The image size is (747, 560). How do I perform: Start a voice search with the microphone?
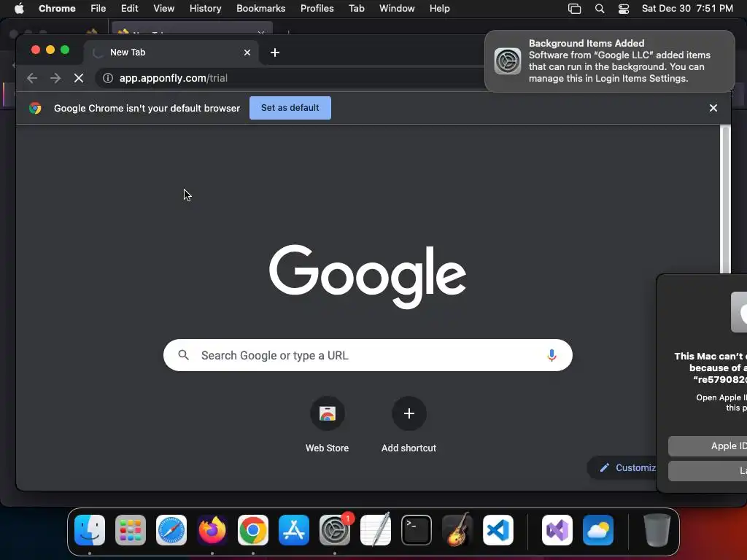click(551, 355)
